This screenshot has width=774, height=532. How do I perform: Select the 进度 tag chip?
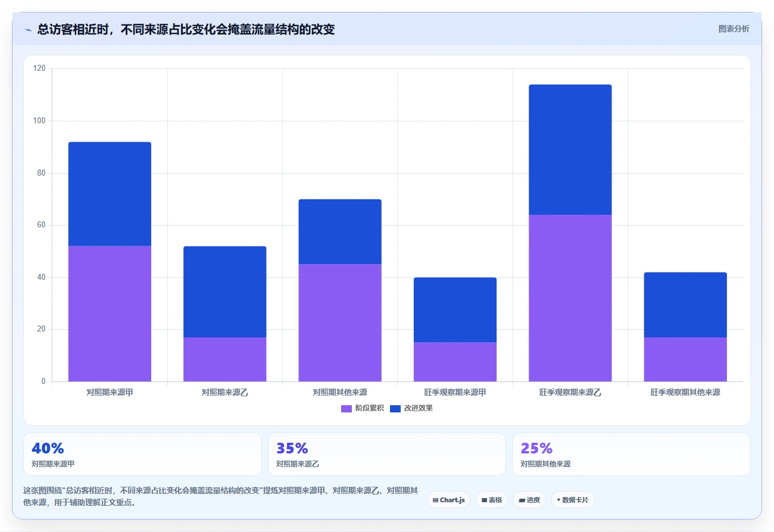[529, 500]
